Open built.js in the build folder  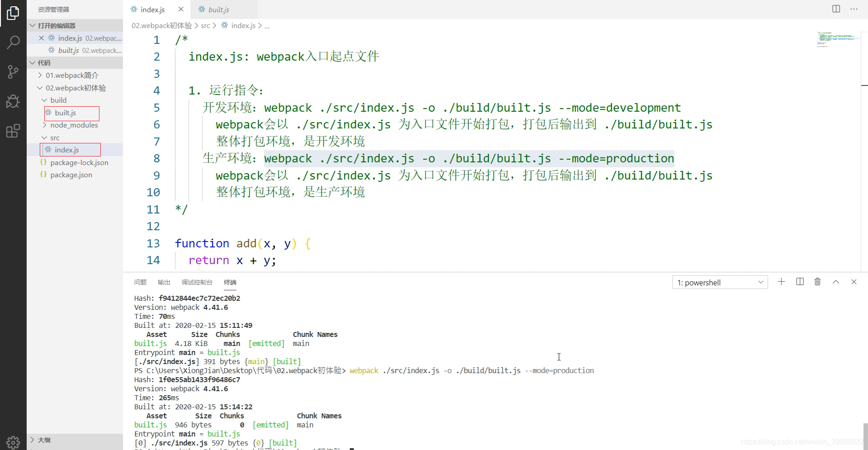click(x=75, y=113)
